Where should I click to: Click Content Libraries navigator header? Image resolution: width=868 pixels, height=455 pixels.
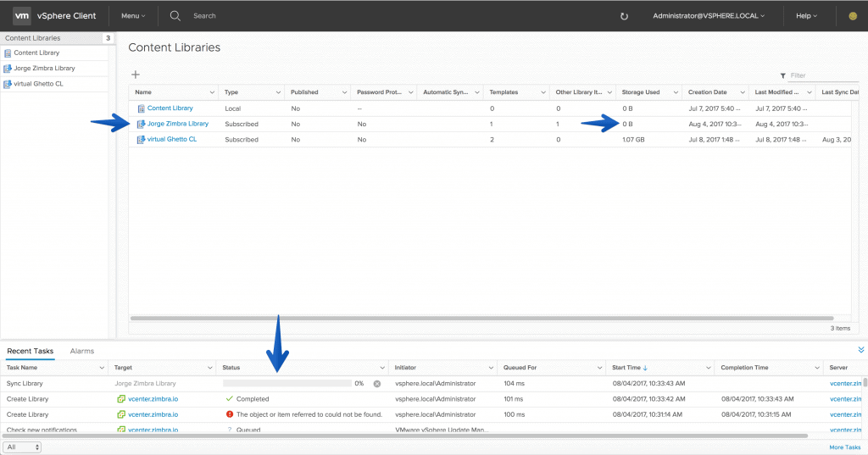[x=33, y=38]
